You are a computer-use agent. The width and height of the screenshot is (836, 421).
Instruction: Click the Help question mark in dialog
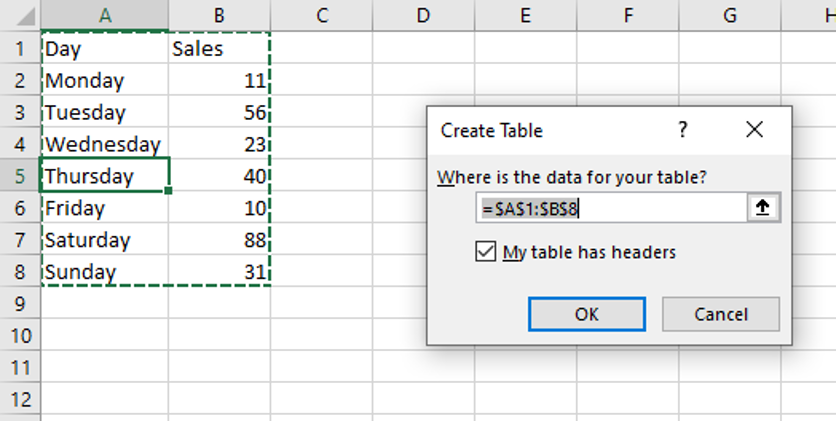click(683, 130)
